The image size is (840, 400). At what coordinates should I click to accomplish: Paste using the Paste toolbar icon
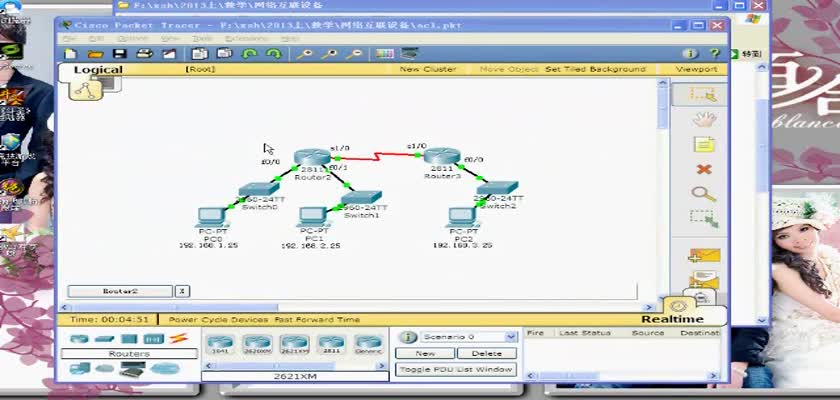[224, 54]
